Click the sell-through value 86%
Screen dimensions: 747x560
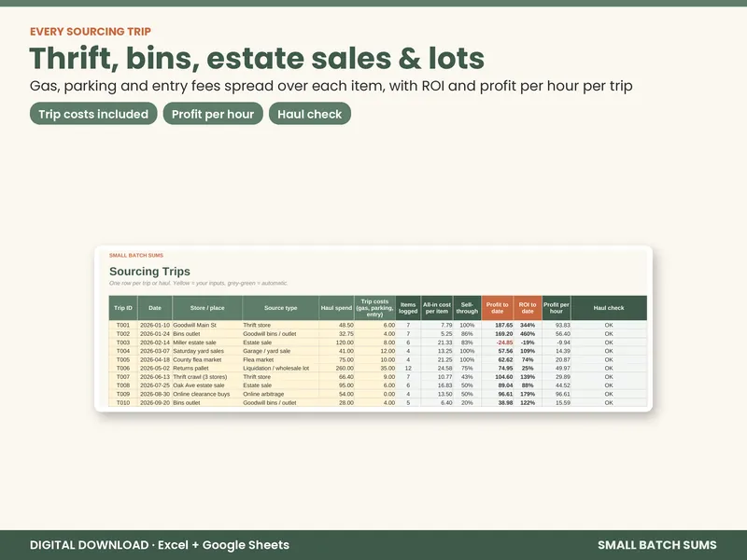point(467,334)
